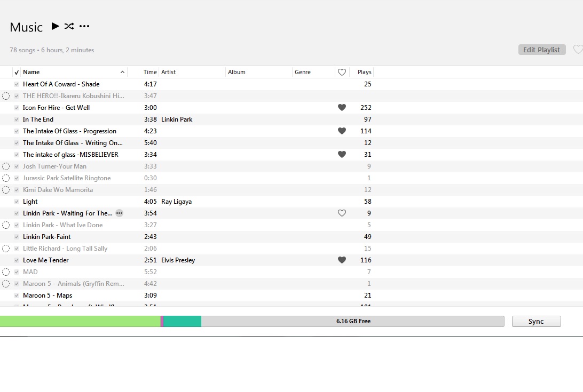Open options for Linkin Park - Waiting For The...
Viewport: 583px width, 392px height.
pos(120,213)
